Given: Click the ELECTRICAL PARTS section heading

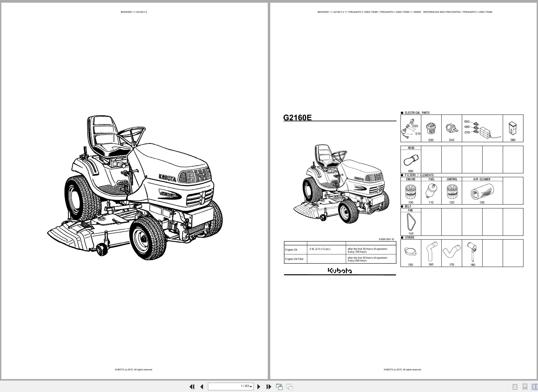Looking at the screenshot, I should 417,113.
